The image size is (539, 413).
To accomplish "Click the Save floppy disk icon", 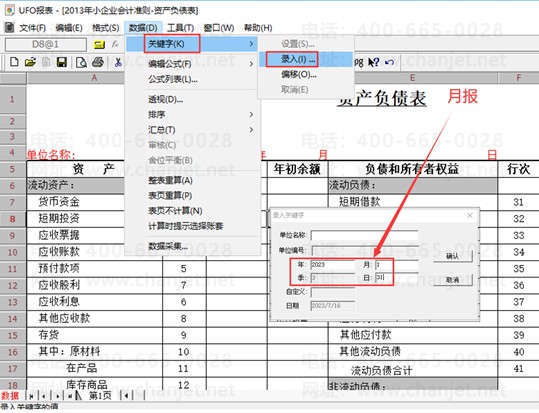I will pos(62,62).
